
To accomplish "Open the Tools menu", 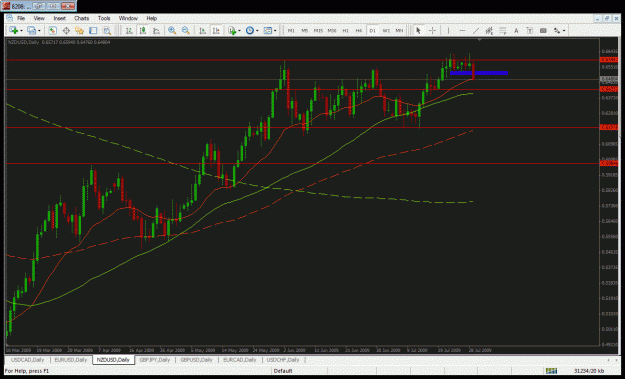I will click(x=104, y=18).
